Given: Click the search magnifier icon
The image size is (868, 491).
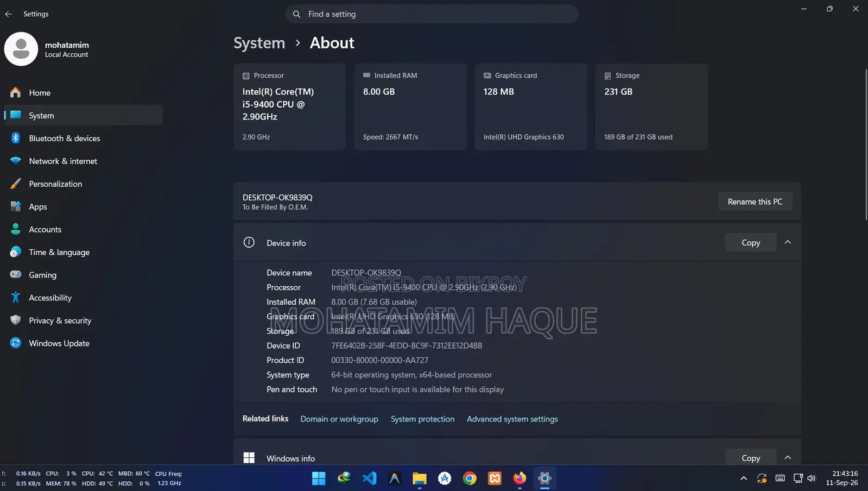Looking at the screenshot, I should (x=296, y=14).
